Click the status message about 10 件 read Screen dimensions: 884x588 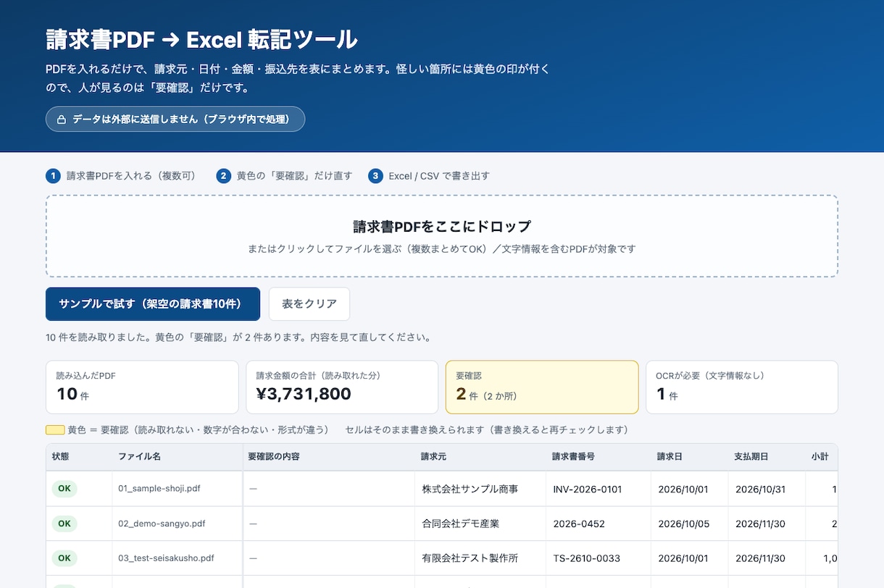coord(238,337)
